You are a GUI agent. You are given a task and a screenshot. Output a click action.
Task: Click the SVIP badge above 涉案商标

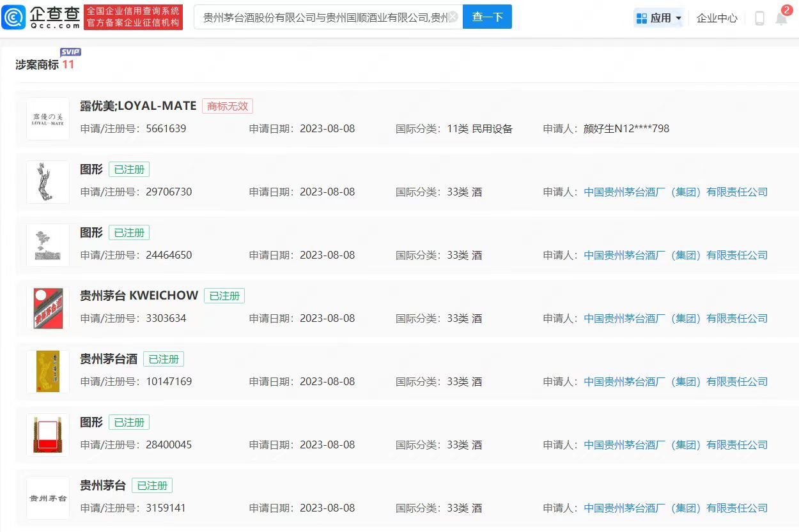[70, 52]
